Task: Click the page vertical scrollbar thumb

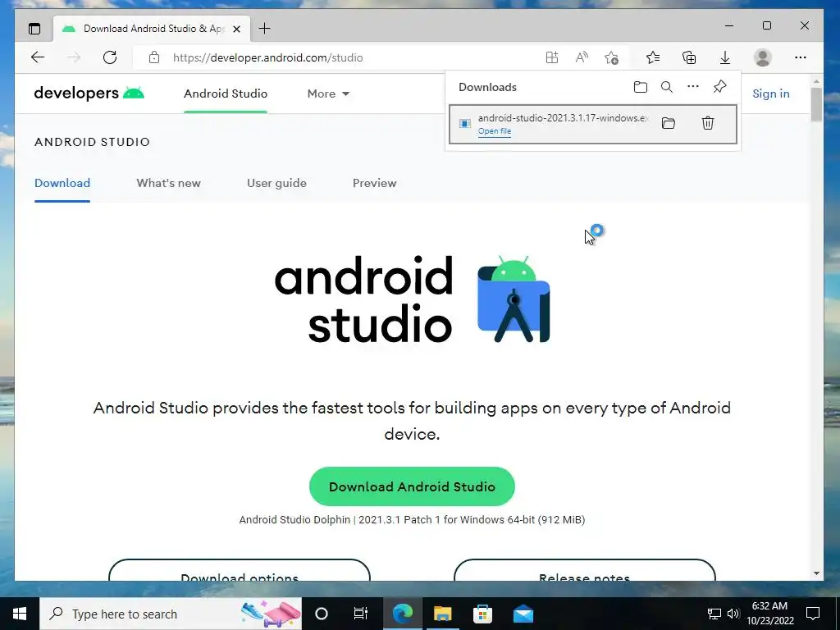Action: 816,105
